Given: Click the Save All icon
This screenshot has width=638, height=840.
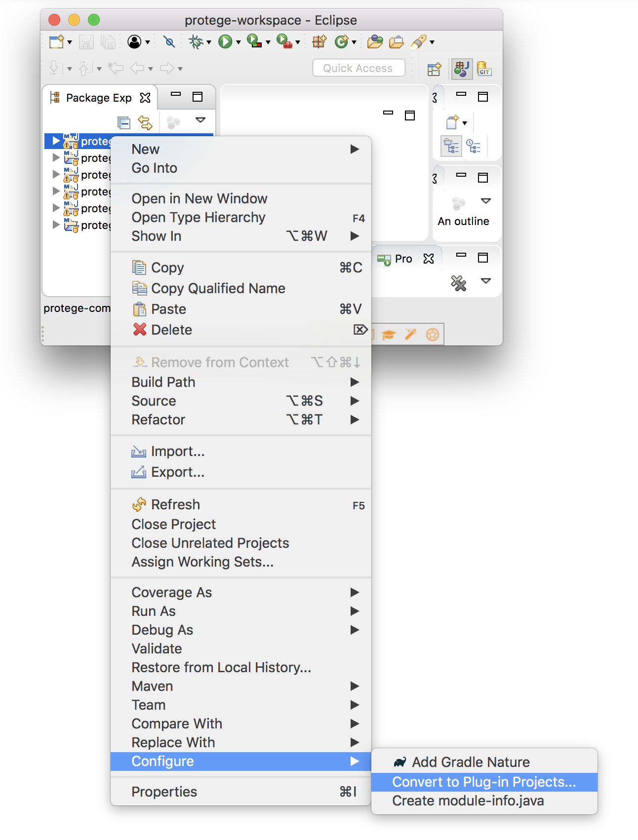Looking at the screenshot, I should tap(108, 42).
